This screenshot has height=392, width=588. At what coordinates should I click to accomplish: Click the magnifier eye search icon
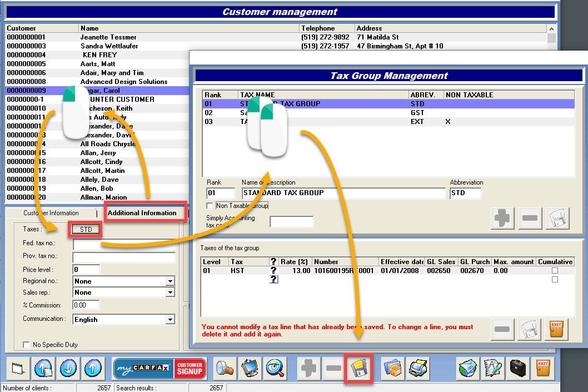[276, 369]
